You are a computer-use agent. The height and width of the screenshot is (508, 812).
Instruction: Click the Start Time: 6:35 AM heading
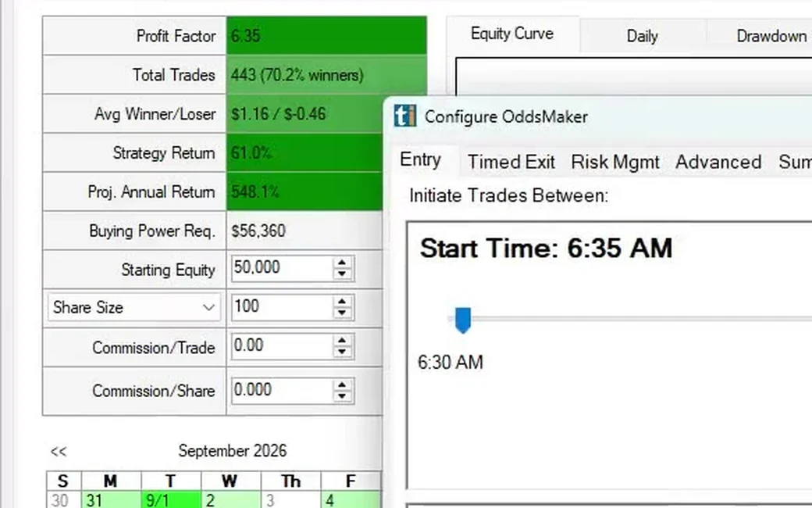pos(546,248)
